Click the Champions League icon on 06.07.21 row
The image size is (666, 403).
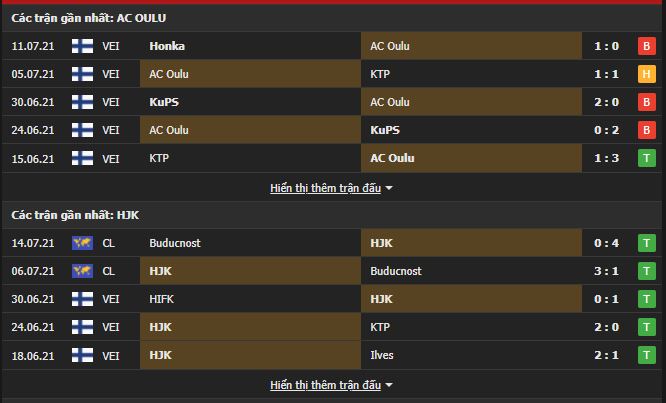82,271
